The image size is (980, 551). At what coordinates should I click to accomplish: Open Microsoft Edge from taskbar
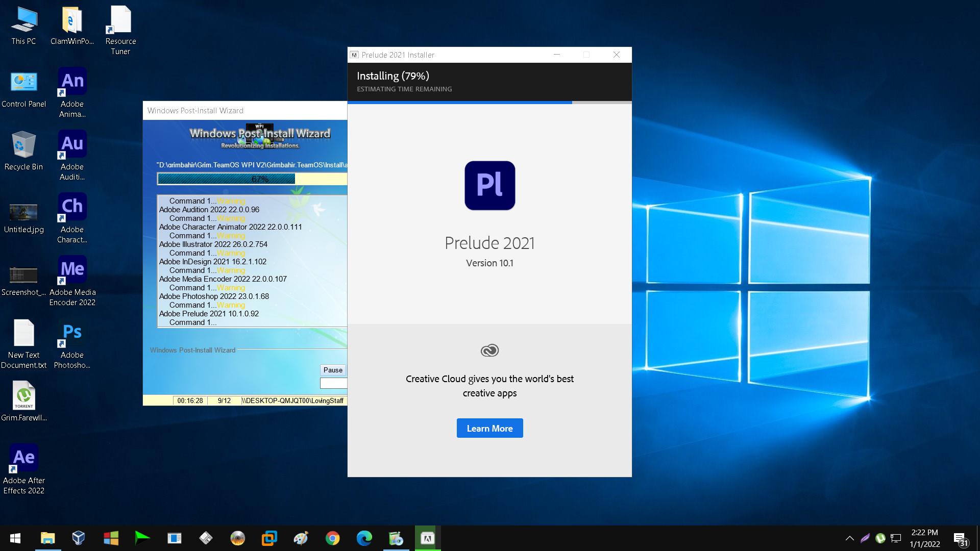pyautogui.click(x=364, y=538)
